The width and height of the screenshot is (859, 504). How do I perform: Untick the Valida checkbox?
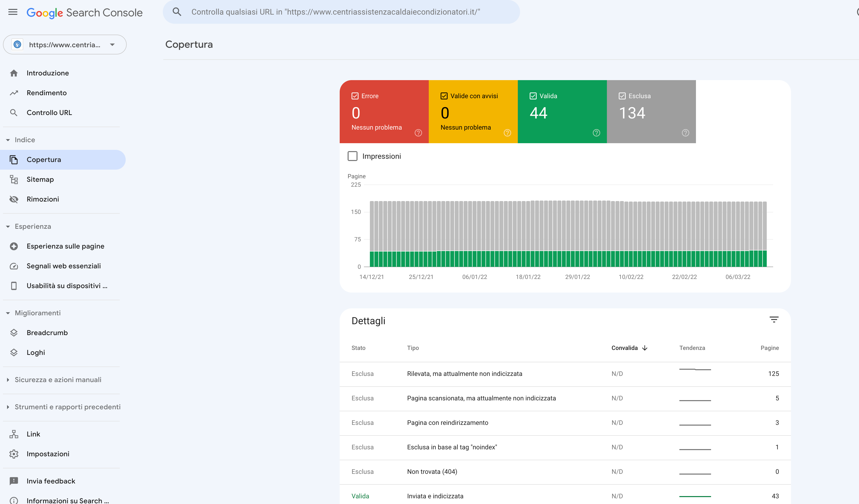click(x=533, y=96)
